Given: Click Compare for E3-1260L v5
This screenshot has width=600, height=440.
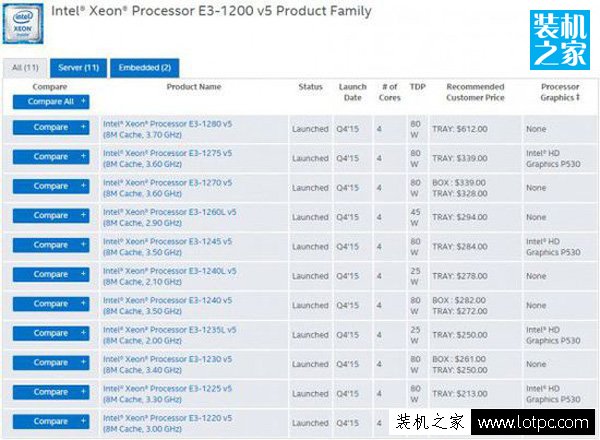Looking at the screenshot, I should click(51, 216).
